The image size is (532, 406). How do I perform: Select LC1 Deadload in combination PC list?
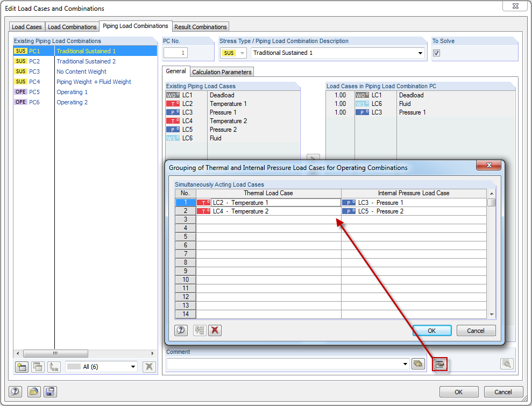[x=421, y=95]
